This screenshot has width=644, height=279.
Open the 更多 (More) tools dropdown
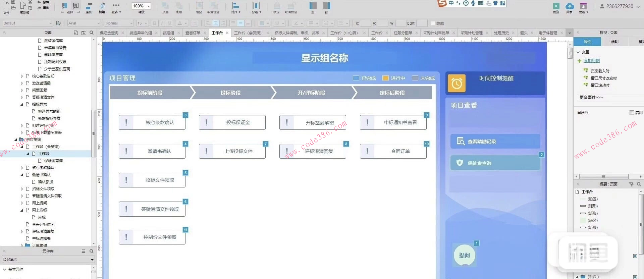point(116,8)
